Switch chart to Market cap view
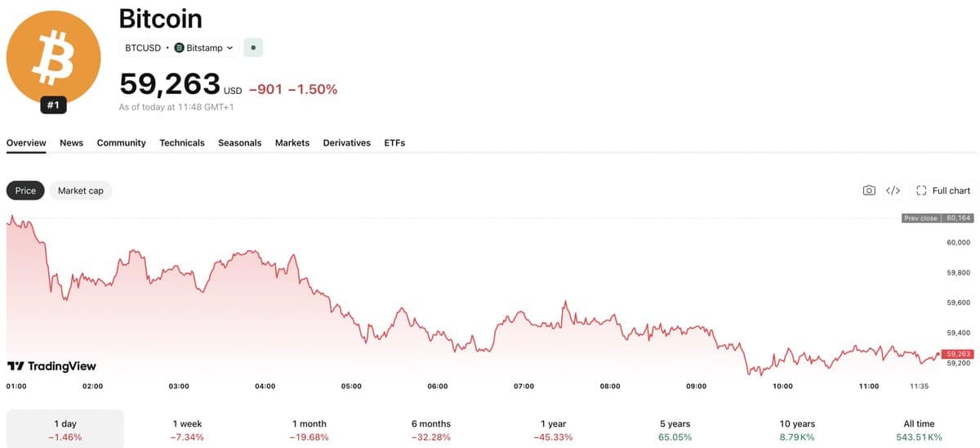The height and width of the screenshot is (448, 980). coord(81,190)
